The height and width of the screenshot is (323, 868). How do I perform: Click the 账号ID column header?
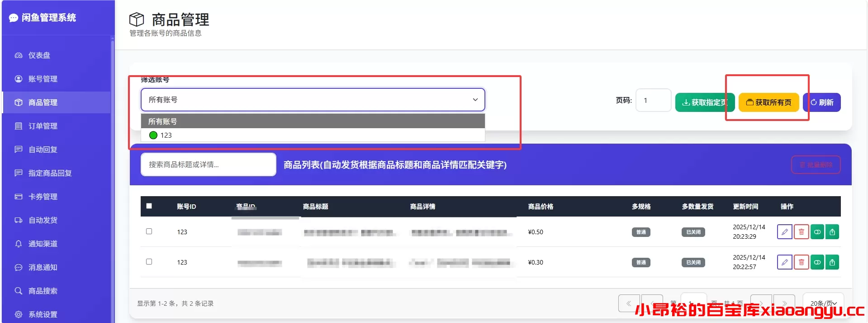[186, 207]
